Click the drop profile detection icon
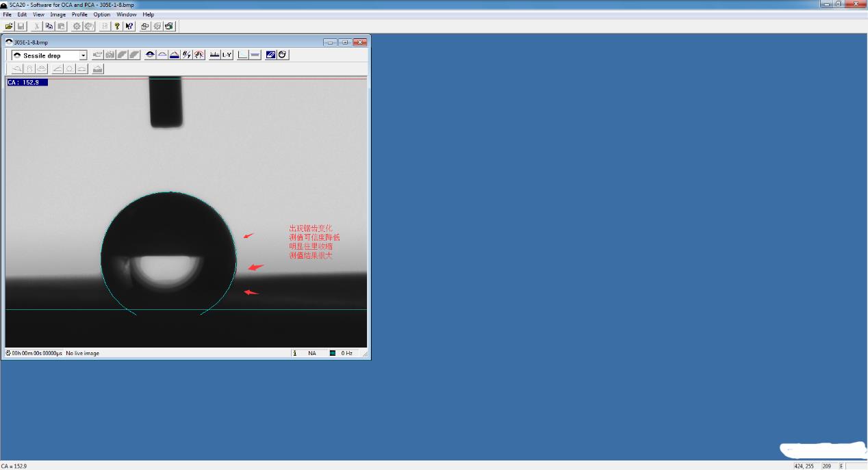 [x=150, y=55]
